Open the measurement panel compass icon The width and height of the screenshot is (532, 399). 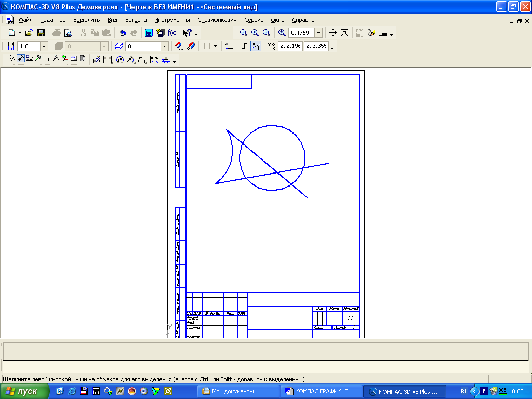(56, 59)
